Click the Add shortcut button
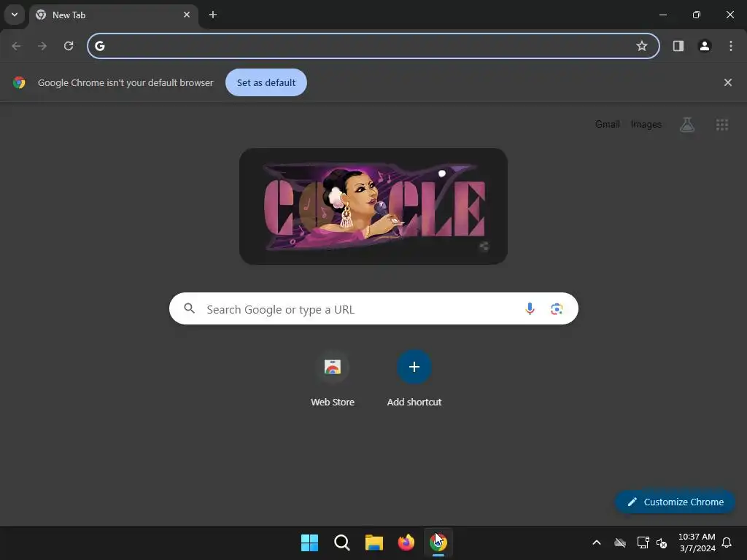The width and height of the screenshot is (747, 560). click(x=414, y=378)
